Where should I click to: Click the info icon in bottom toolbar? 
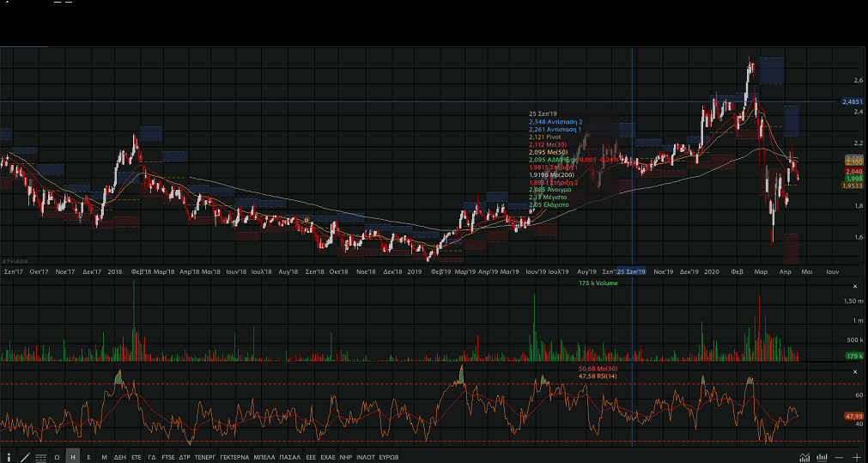point(9,457)
